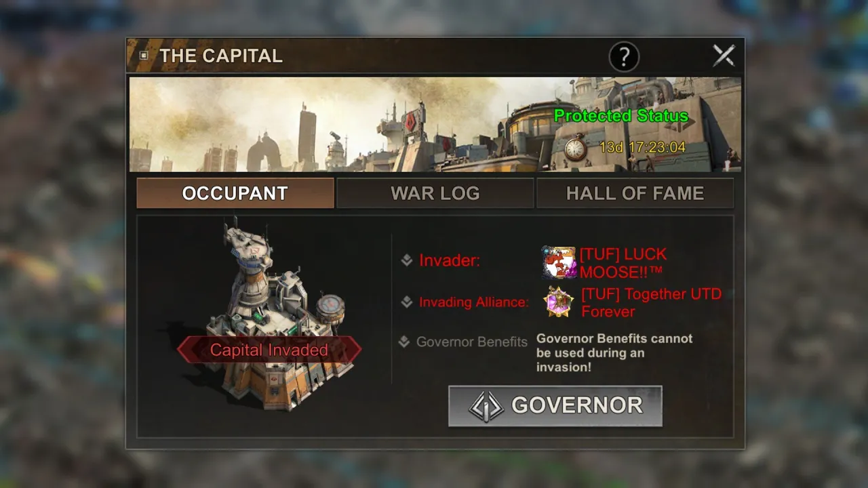Click the diamond bullet beside Governor Benefits
The image size is (868, 488).
(404, 342)
